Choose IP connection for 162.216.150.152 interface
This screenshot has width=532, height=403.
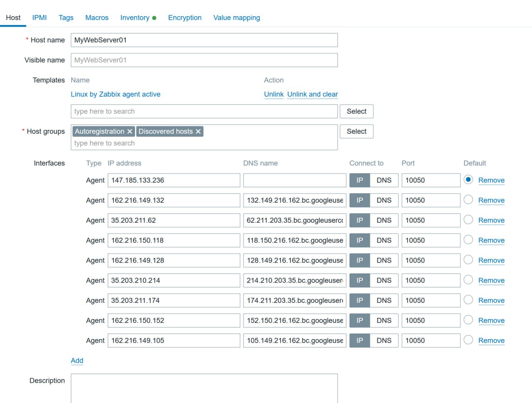(360, 320)
